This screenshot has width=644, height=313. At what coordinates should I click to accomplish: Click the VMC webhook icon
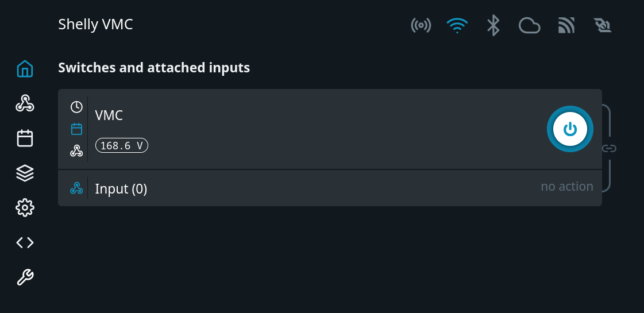pos(76,151)
